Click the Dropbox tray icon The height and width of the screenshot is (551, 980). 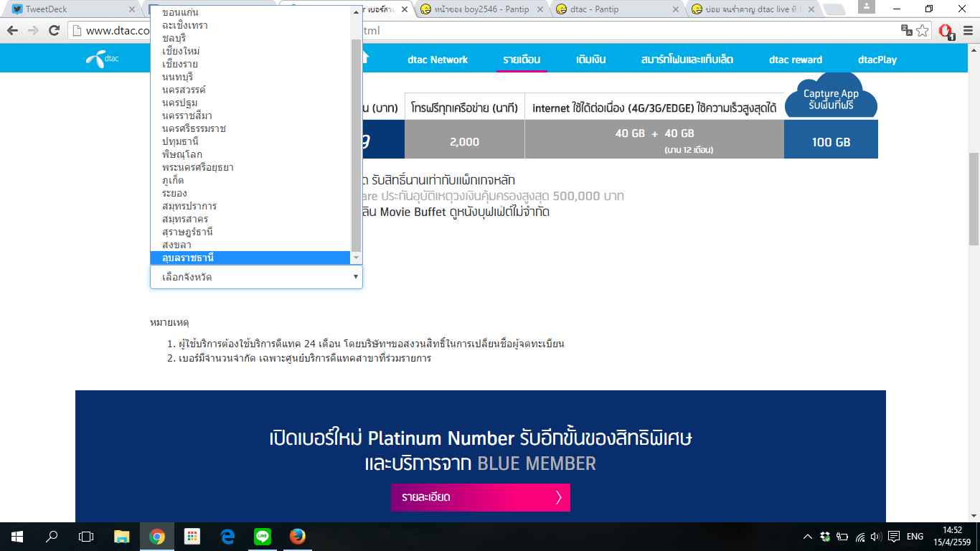coord(826,536)
